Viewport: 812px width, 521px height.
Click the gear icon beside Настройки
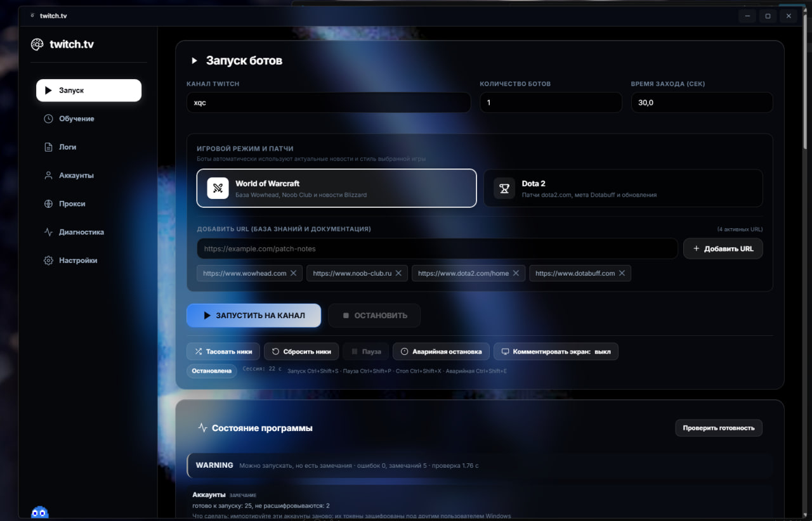pyautogui.click(x=48, y=260)
